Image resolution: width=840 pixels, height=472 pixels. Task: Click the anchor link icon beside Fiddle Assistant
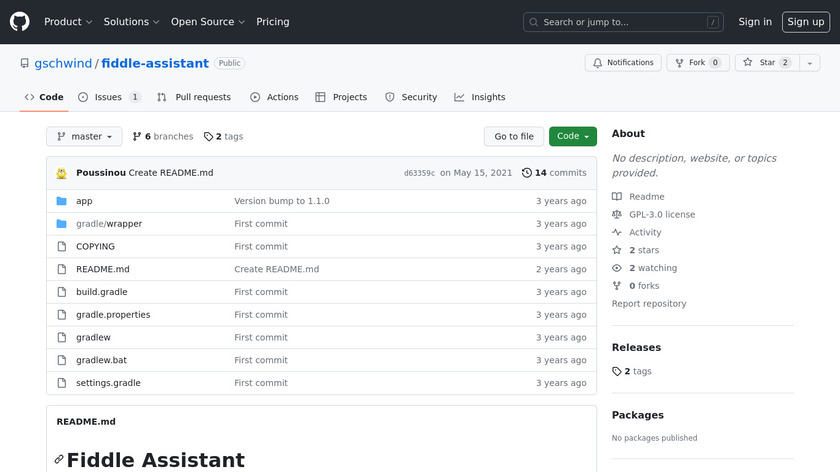pos(59,460)
